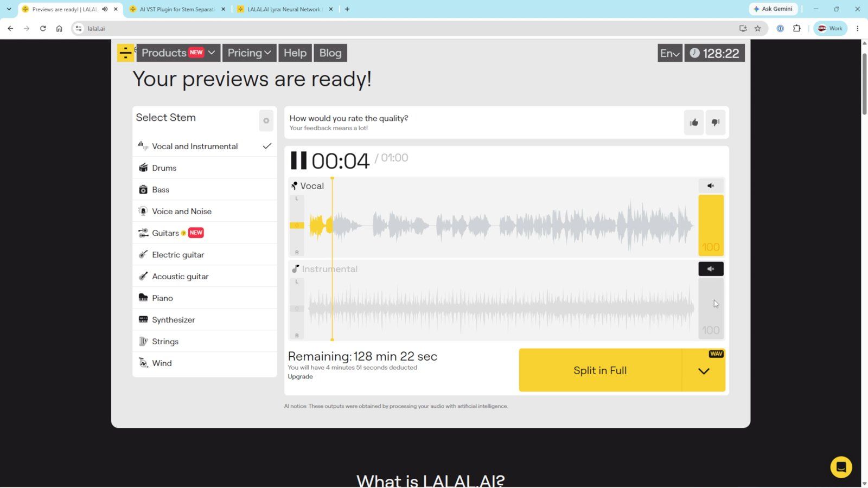Adjust the Instrumental volume slider at 100
The image size is (868, 488).
[x=711, y=309]
